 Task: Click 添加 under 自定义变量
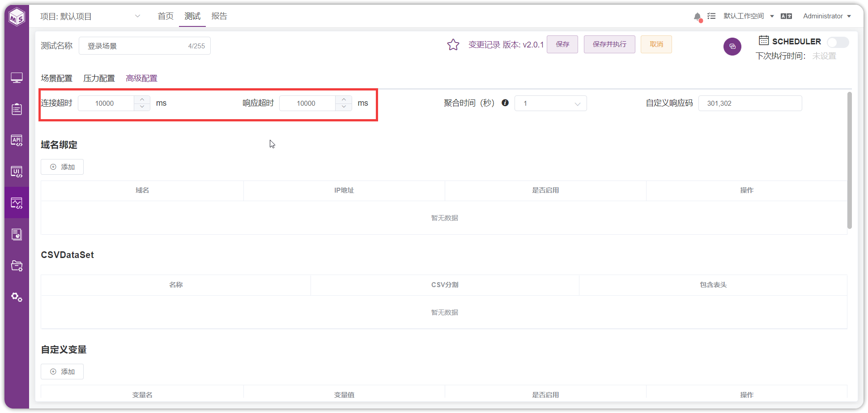[x=62, y=372]
